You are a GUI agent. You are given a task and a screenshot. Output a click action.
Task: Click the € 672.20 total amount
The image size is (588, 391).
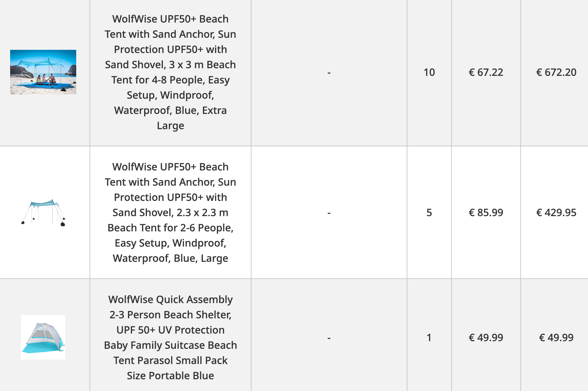tap(556, 72)
